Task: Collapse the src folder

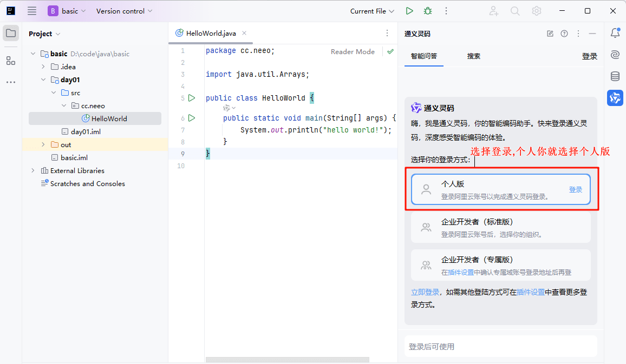Action: tap(54, 92)
